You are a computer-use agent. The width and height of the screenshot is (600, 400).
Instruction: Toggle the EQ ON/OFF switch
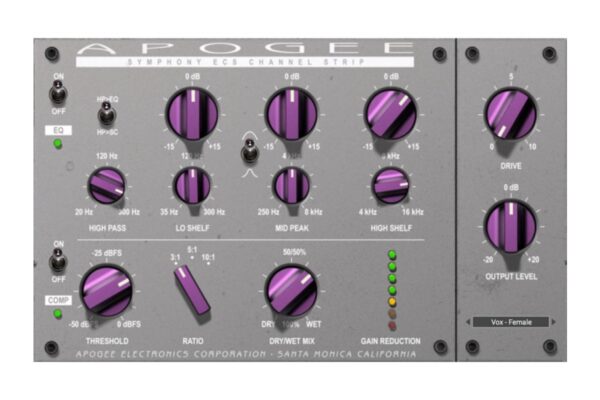tap(58, 93)
